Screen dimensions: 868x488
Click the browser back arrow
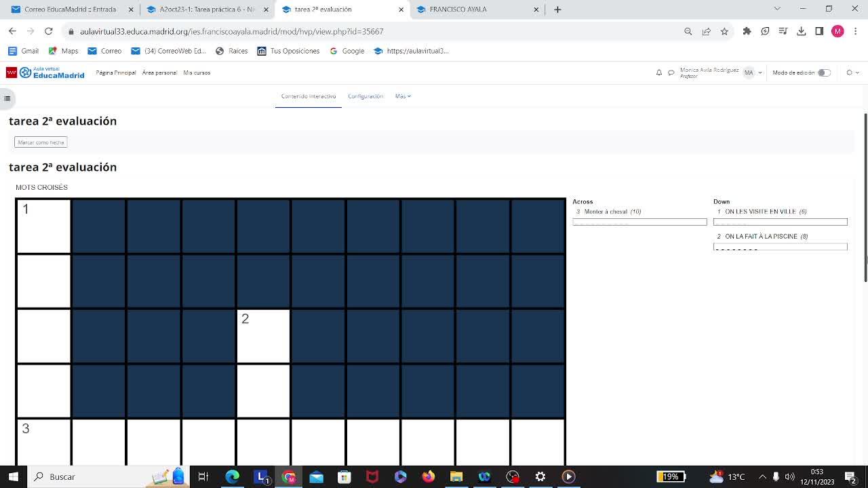coord(12,31)
